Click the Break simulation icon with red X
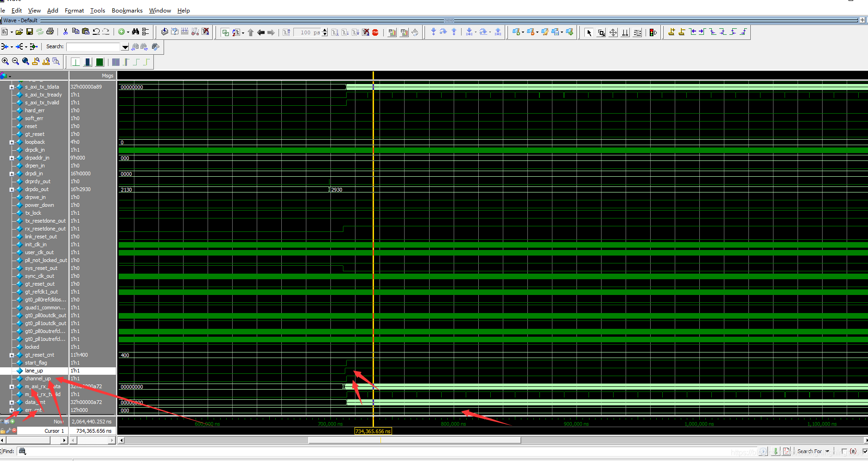This screenshot has height=461, width=868. 366,32
